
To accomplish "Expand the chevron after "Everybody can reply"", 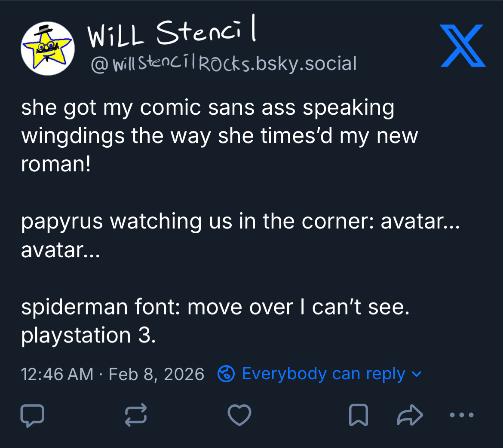I will [x=417, y=374].
